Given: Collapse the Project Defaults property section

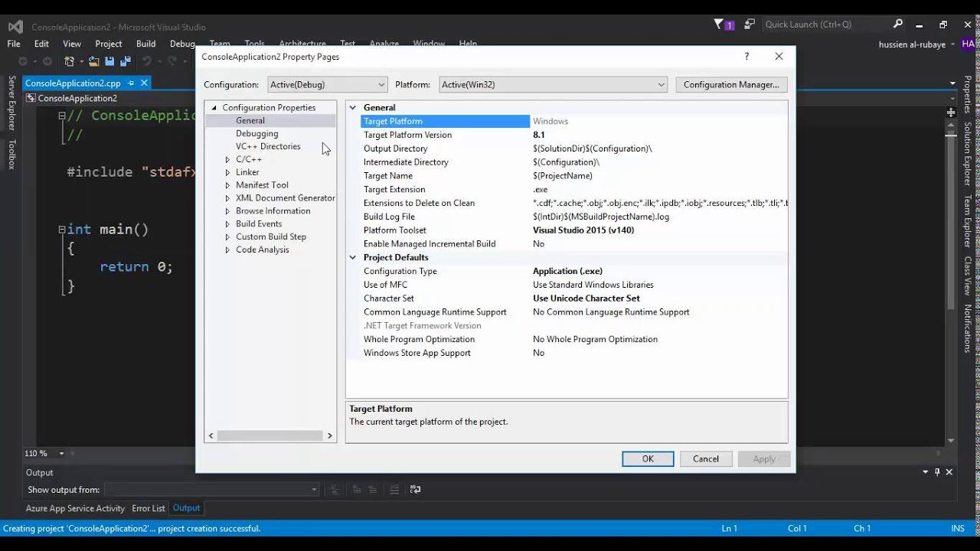Looking at the screenshot, I should 353,258.
